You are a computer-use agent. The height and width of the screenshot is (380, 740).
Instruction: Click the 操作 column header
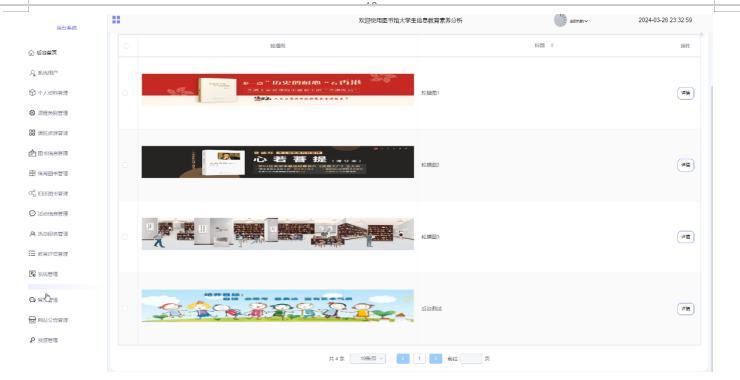pyautogui.click(x=685, y=46)
